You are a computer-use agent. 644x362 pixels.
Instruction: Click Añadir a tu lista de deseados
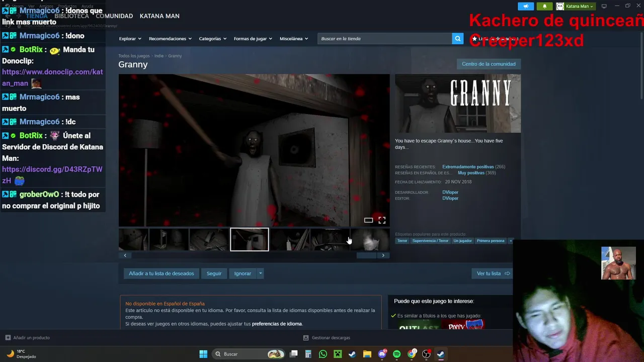tap(161, 274)
